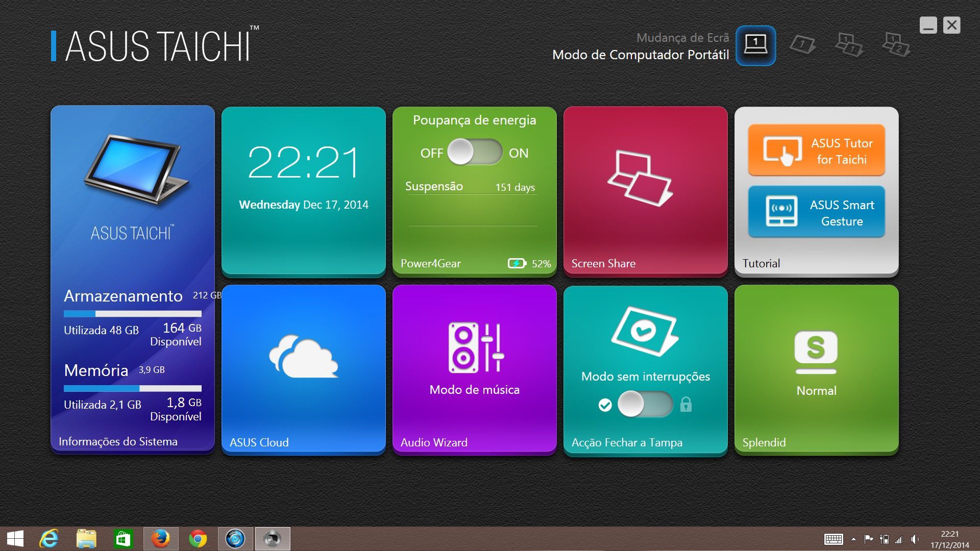The height and width of the screenshot is (551, 980).
Task: Open Google Chrome from taskbar
Action: pos(198,539)
